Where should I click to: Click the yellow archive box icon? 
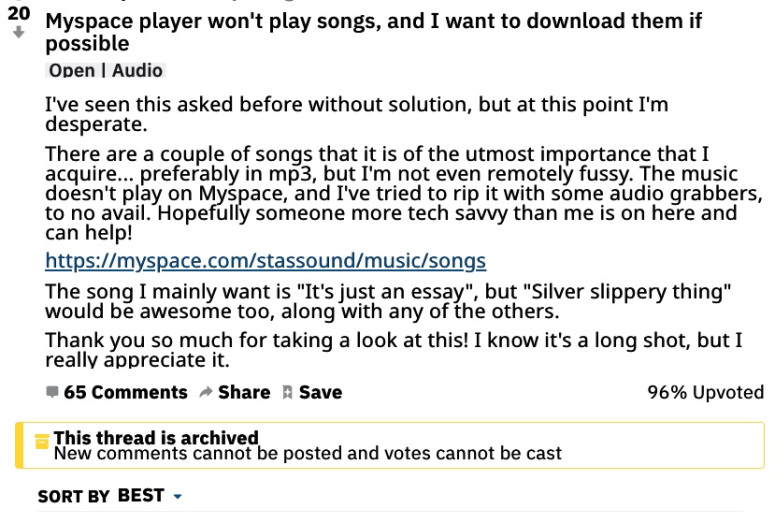[x=42, y=441]
